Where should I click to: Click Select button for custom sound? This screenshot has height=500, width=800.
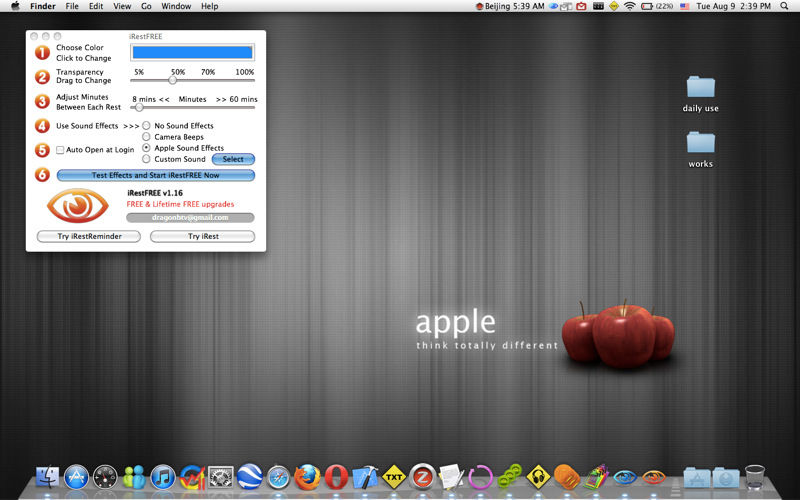pyautogui.click(x=233, y=159)
